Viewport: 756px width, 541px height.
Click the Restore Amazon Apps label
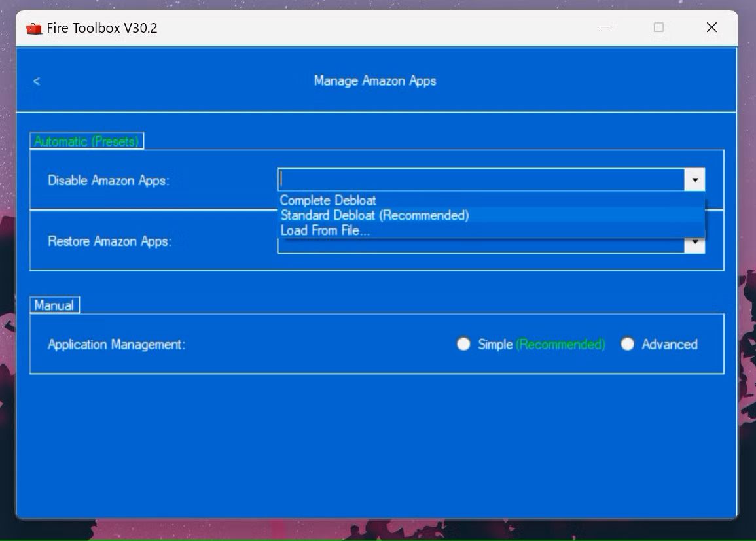(x=109, y=241)
